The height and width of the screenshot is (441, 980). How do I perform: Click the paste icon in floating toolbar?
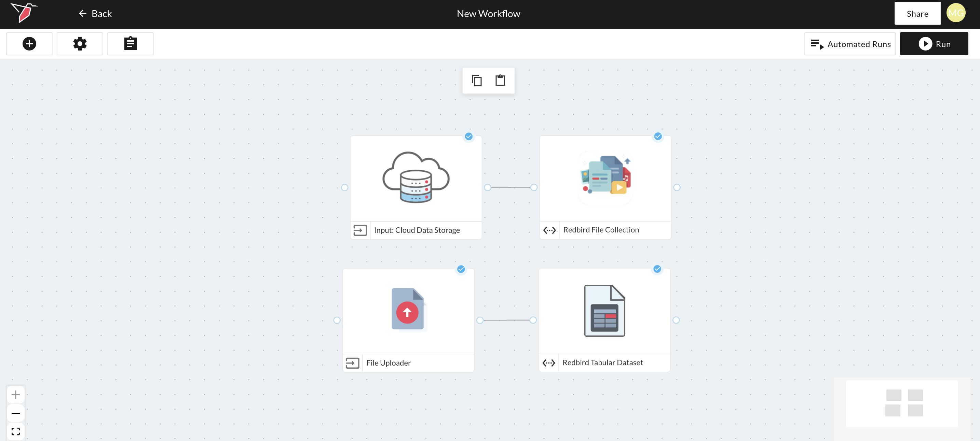click(x=500, y=81)
